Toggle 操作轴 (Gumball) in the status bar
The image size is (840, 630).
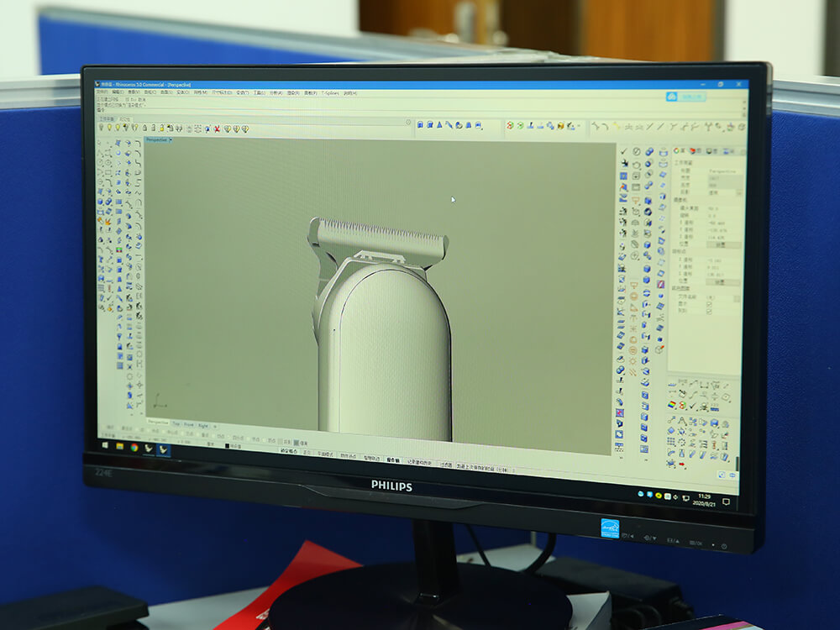(x=393, y=460)
